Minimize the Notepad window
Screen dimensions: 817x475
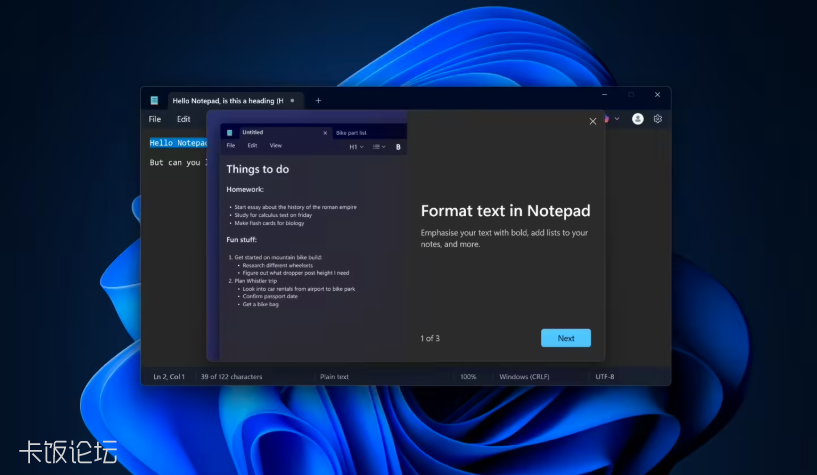coord(604,95)
